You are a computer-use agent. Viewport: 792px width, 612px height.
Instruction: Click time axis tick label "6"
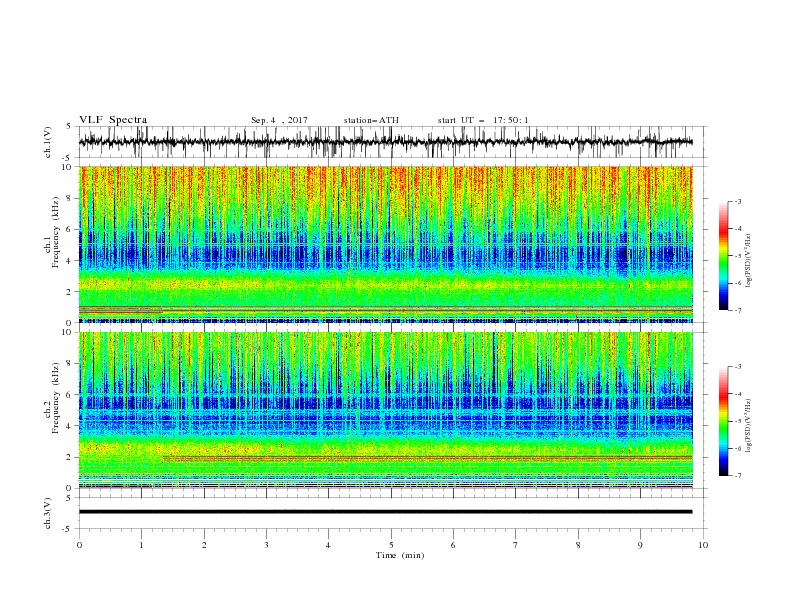tap(453, 545)
